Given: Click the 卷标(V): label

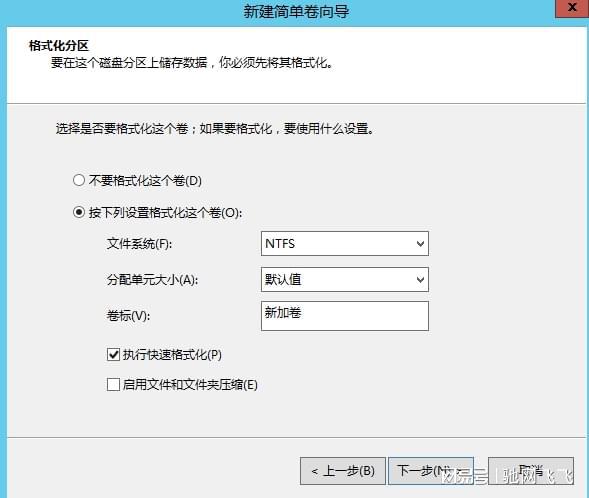Looking at the screenshot, I should coord(128,315).
